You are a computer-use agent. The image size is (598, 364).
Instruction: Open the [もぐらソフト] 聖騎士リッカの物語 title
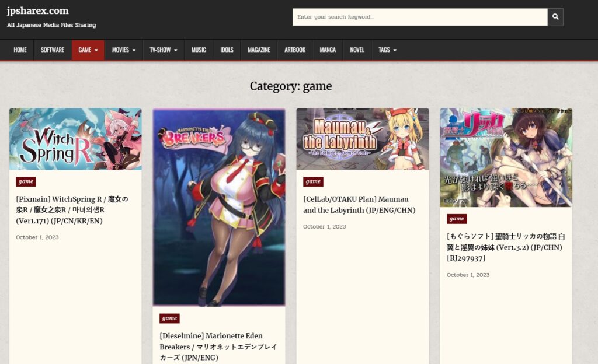pyautogui.click(x=506, y=247)
